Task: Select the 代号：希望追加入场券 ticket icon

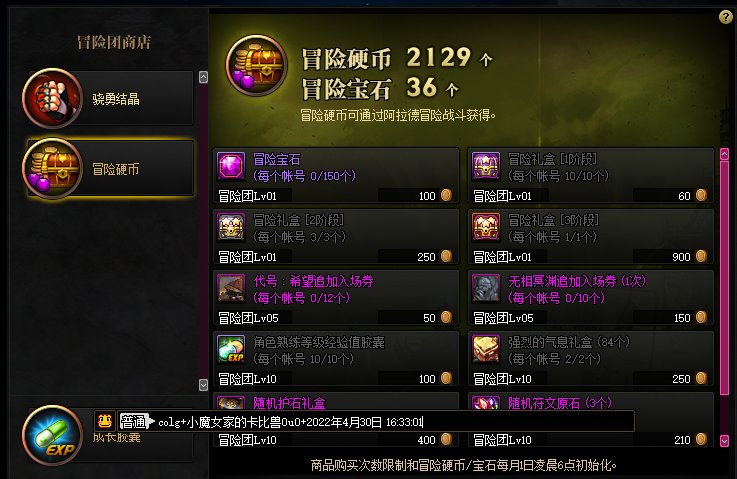Action: 231,288
